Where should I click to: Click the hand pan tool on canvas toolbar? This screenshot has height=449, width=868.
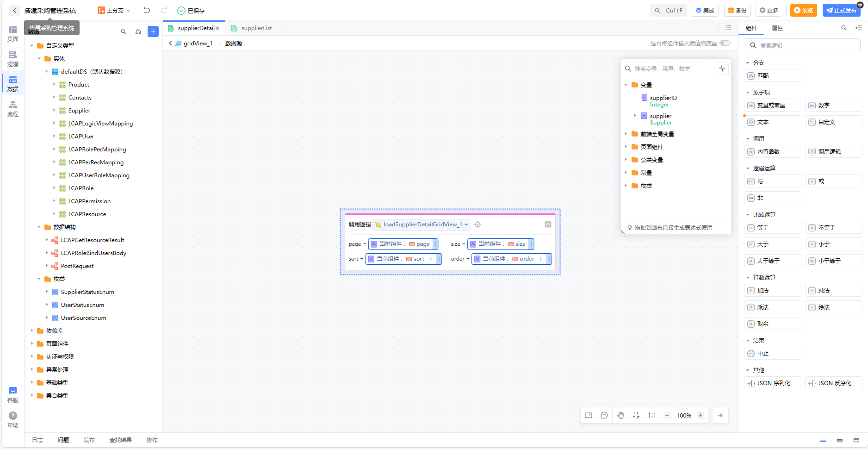point(620,415)
